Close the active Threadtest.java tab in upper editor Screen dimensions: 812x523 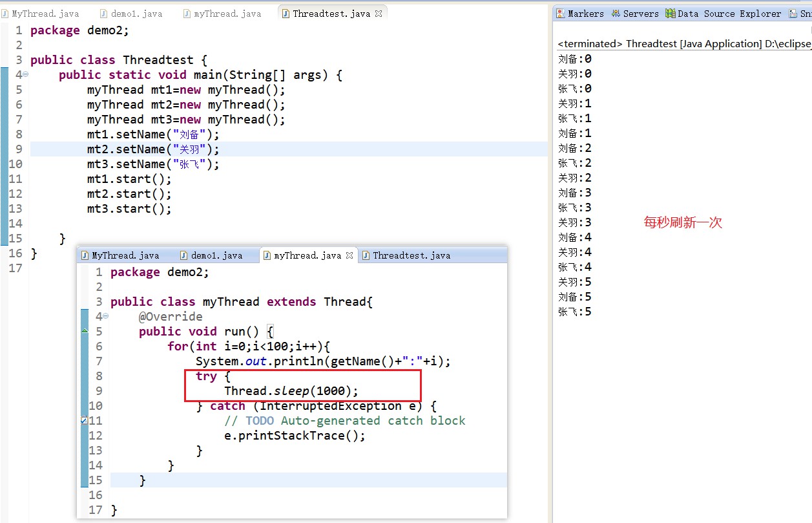coord(379,13)
